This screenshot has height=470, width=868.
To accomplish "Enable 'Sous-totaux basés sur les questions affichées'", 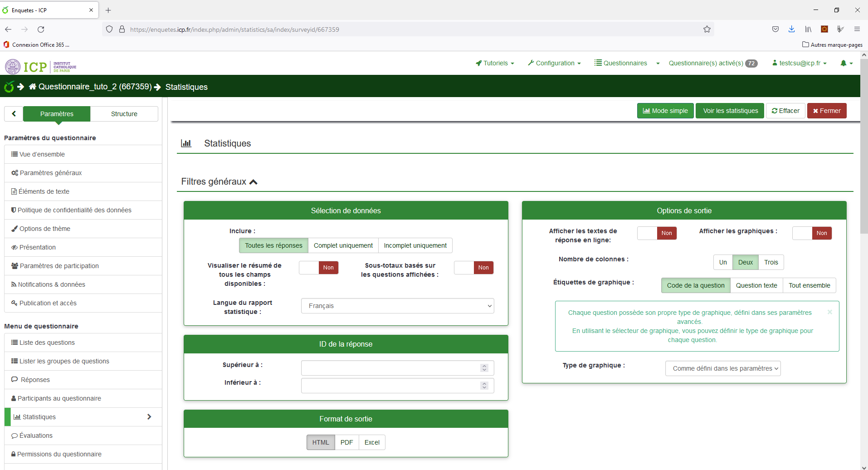I will tap(473, 268).
